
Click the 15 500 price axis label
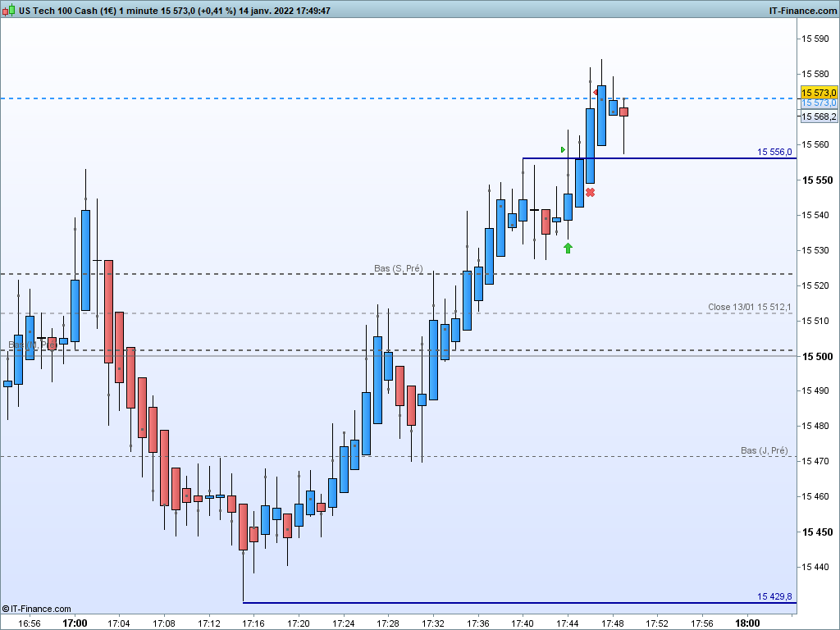817,357
